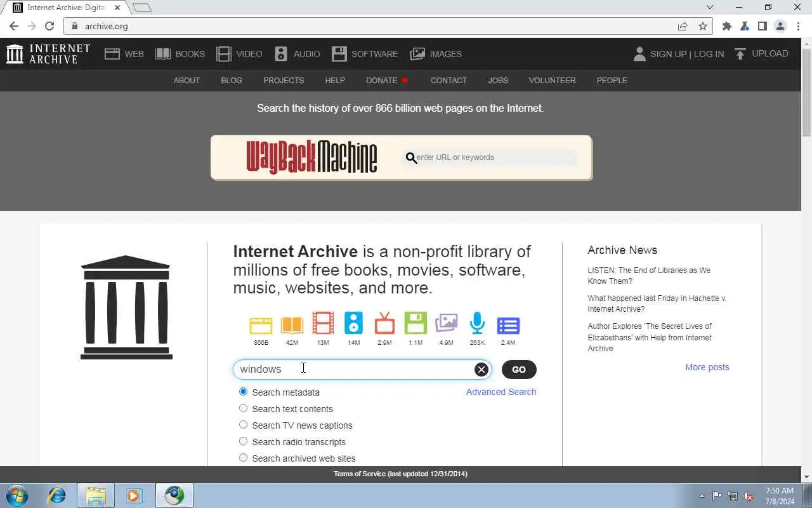The width and height of the screenshot is (812, 508).
Task: Open 'What happened last Friday in Hachette' post
Action: (x=657, y=304)
